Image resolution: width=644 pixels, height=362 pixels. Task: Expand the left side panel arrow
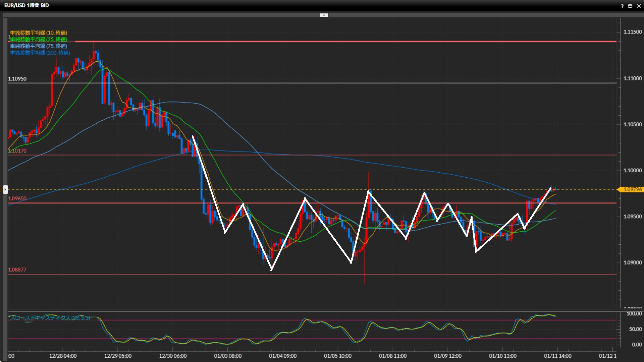tap(5, 190)
